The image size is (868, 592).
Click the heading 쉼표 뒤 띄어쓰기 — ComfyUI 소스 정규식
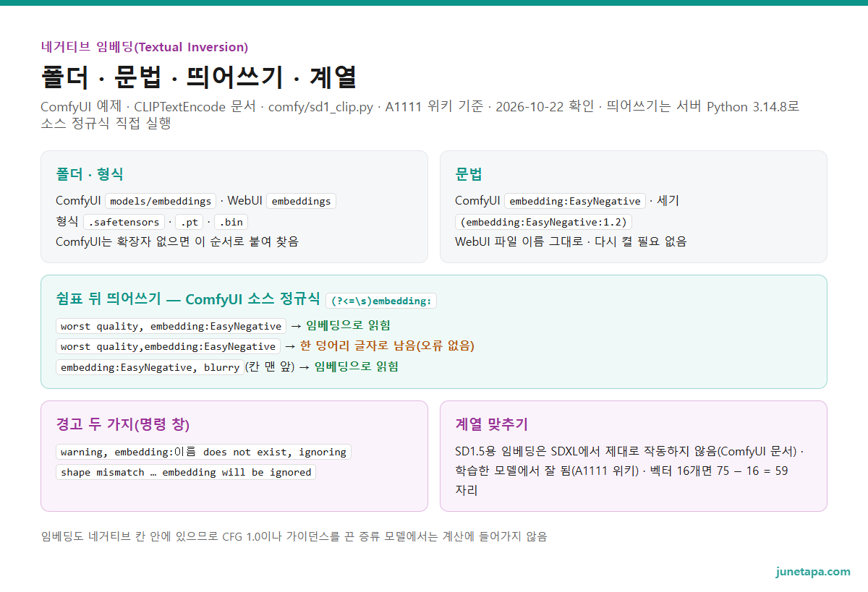point(187,299)
